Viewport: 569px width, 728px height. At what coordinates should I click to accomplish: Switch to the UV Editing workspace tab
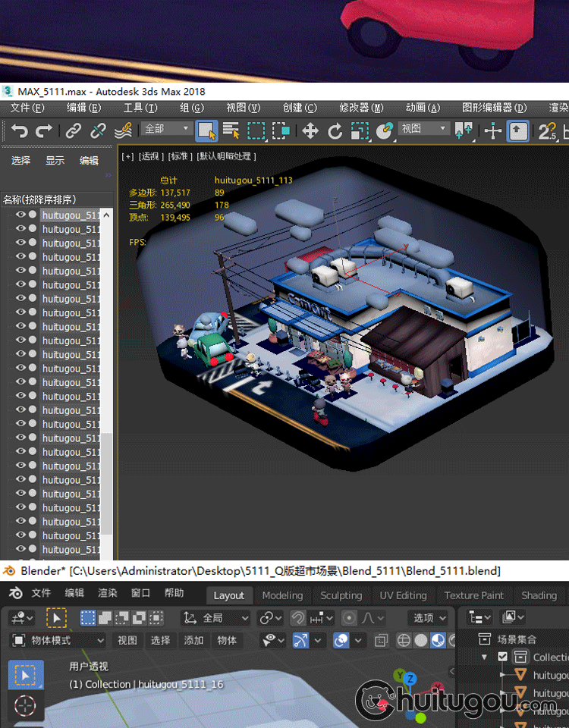[x=403, y=595]
